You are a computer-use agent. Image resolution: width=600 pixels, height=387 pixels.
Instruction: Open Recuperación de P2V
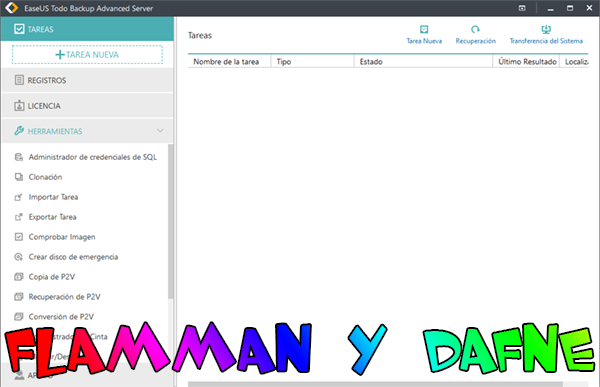64,297
